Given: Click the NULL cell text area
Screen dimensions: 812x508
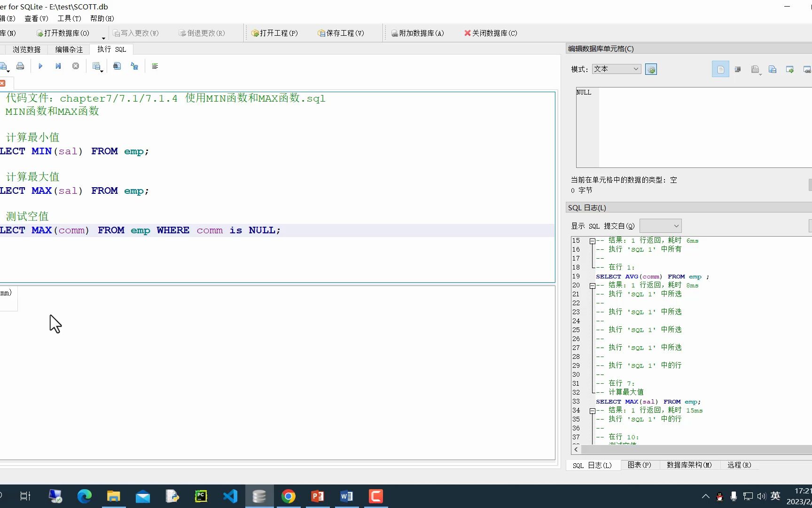Looking at the screenshot, I should 694,127.
